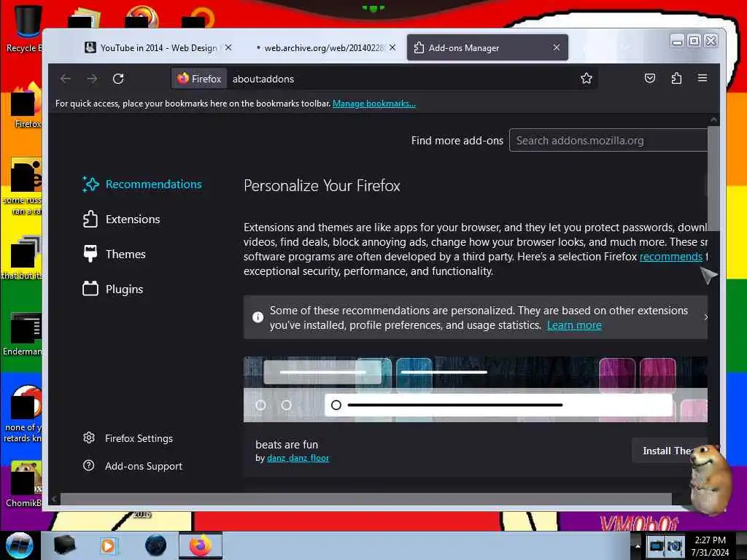Select the Firefox desktop shortcut
The height and width of the screenshot is (560, 747).
pyautogui.click(x=26, y=106)
